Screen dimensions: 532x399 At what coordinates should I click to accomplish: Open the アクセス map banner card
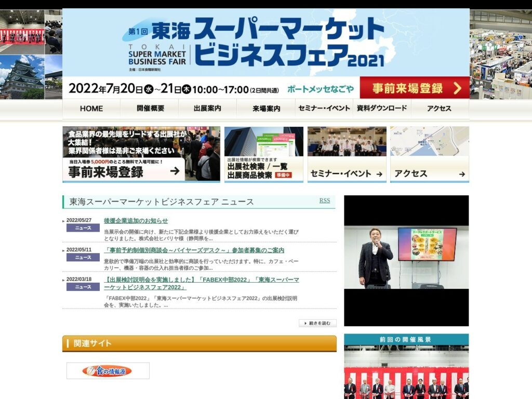430,154
